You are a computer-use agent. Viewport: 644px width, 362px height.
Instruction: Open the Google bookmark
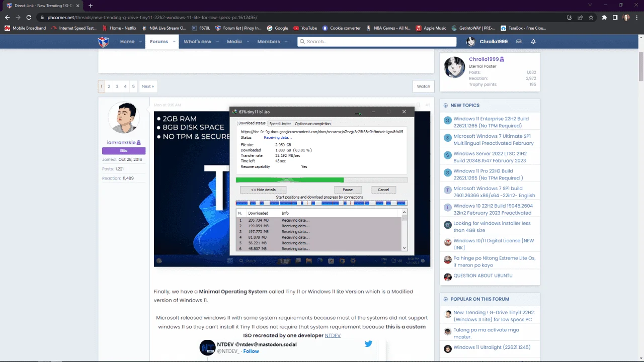[x=278, y=28]
